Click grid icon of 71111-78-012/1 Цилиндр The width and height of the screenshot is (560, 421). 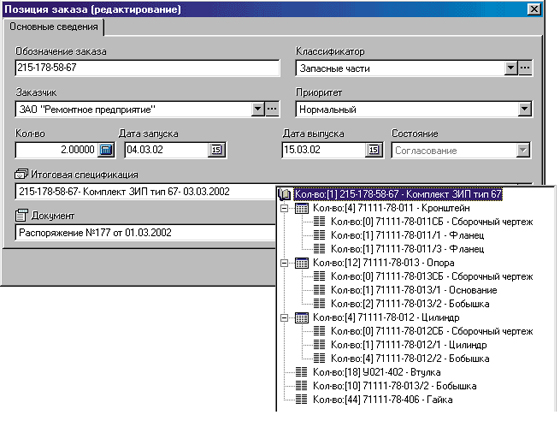click(319, 345)
